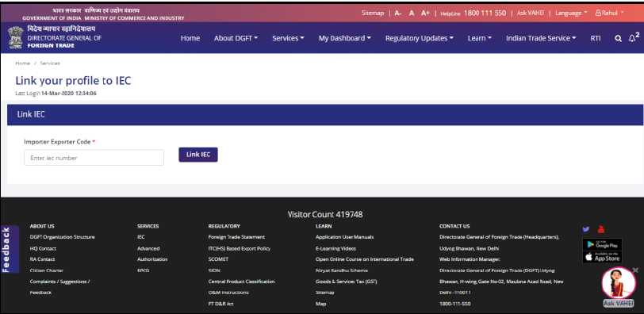Open Advanced footer link

coord(148,249)
